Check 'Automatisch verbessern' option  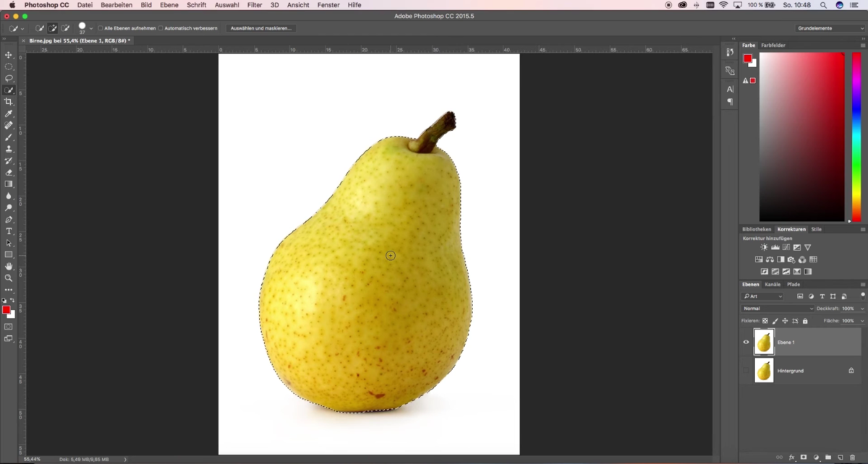click(x=161, y=28)
